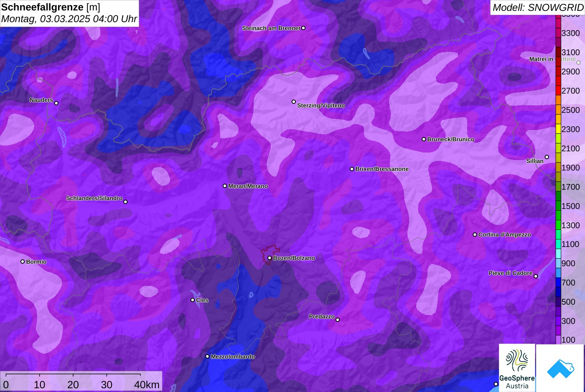The width and height of the screenshot is (585, 392).
Task: Click the Bruneck/Brunico marker dot
Action: point(424,139)
